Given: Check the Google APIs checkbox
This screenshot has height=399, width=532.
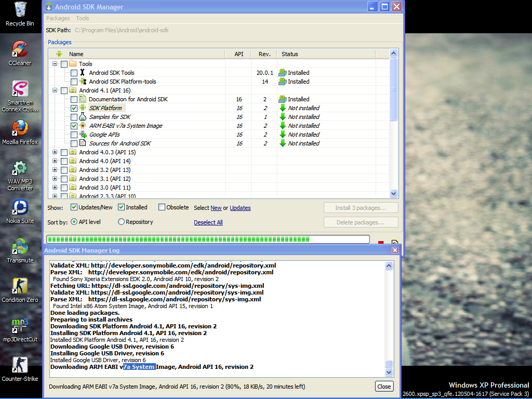Looking at the screenshot, I should click(74, 135).
